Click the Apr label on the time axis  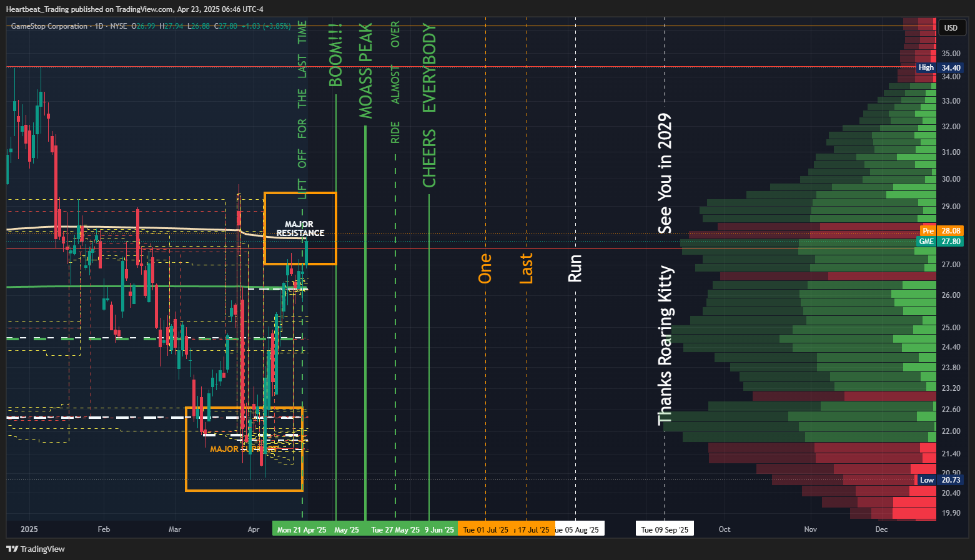click(x=253, y=529)
